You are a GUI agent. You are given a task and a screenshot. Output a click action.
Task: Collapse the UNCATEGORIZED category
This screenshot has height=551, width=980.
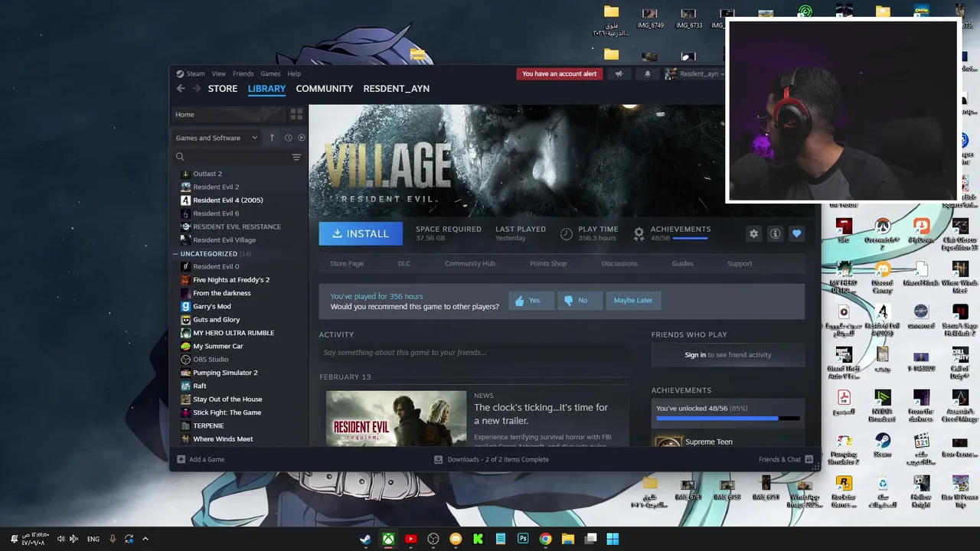click(x=175, y=253)
